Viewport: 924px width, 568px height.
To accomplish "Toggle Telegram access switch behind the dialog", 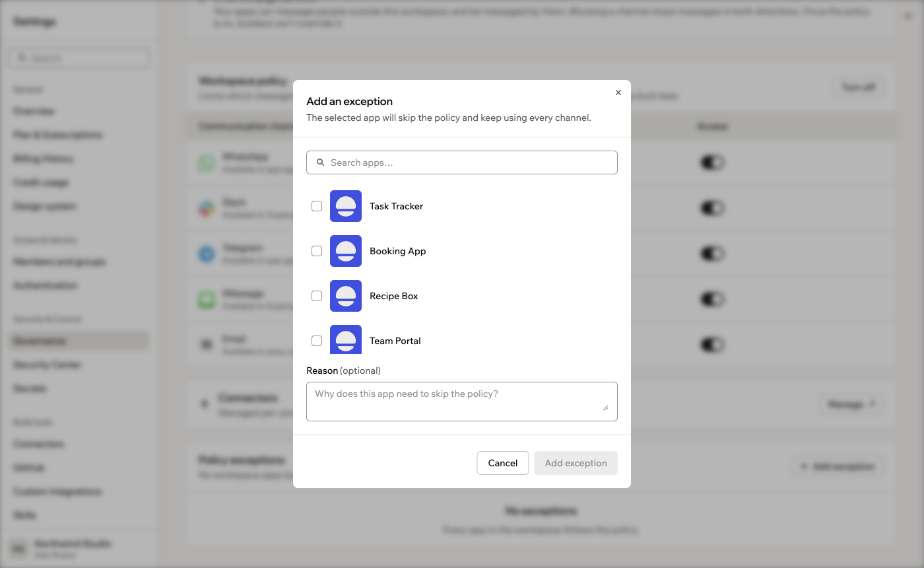I will [712, 254].
